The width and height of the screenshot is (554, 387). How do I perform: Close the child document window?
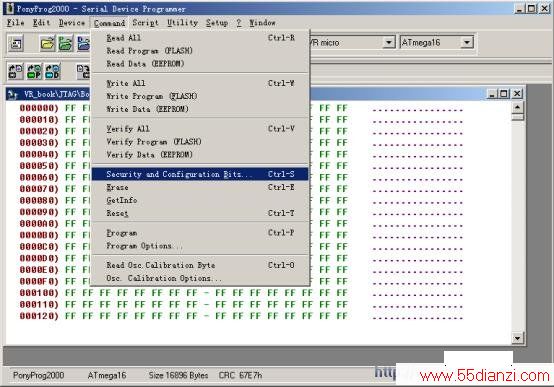[517, 94]
